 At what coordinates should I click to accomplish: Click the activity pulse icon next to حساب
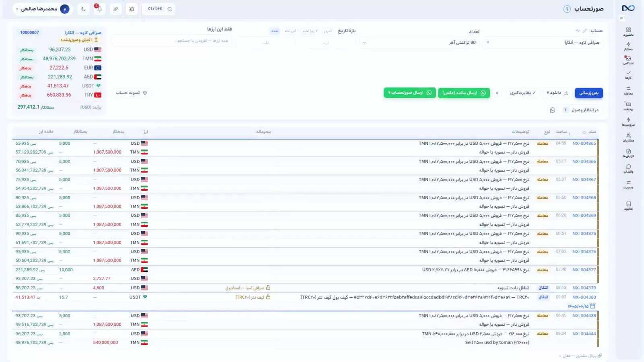[578, 31]
